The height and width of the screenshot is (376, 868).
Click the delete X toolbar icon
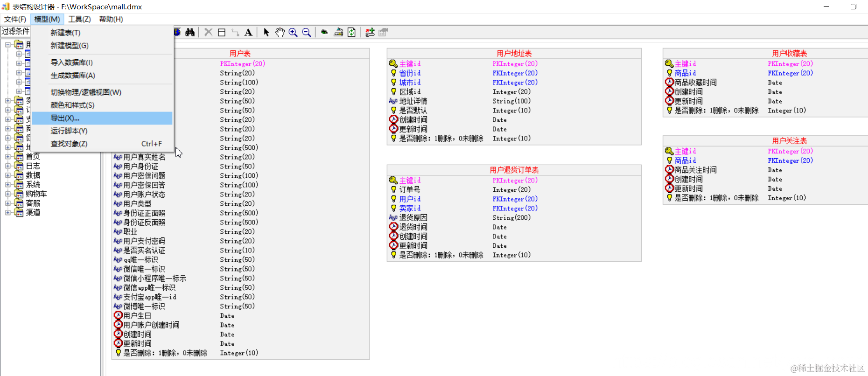(x=208, y=32)
